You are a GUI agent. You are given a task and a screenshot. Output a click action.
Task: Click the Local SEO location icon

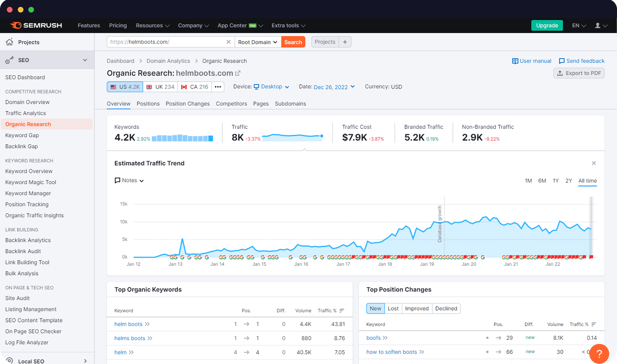10,360
